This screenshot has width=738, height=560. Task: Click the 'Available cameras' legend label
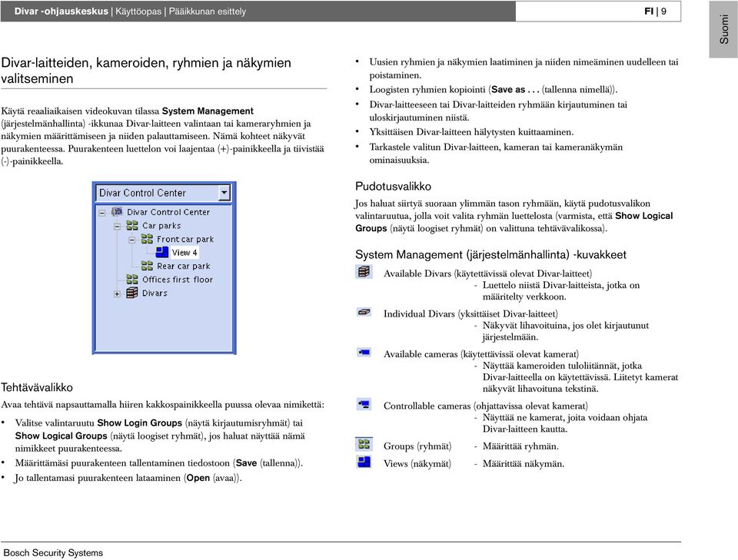click(x=421, y=354)
